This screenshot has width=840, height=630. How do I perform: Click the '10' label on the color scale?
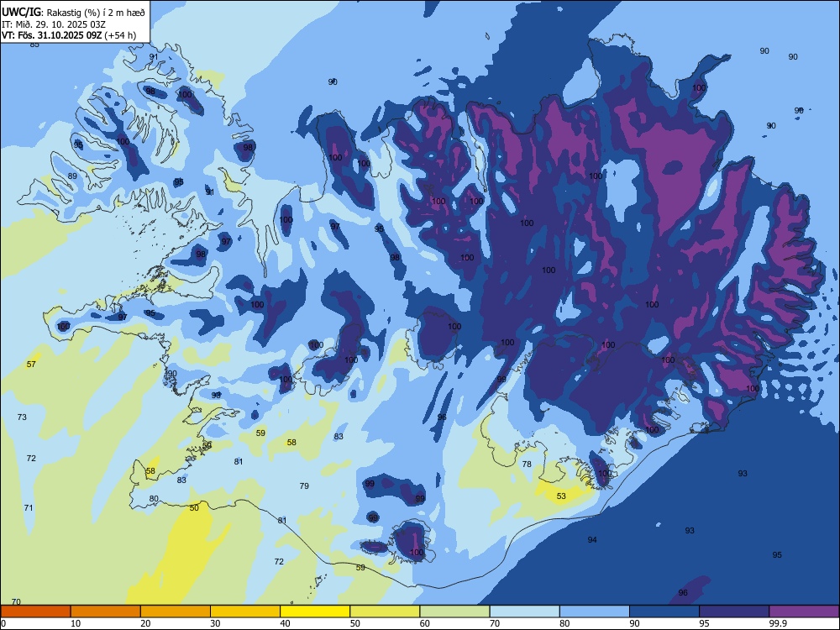coord(76,623)
